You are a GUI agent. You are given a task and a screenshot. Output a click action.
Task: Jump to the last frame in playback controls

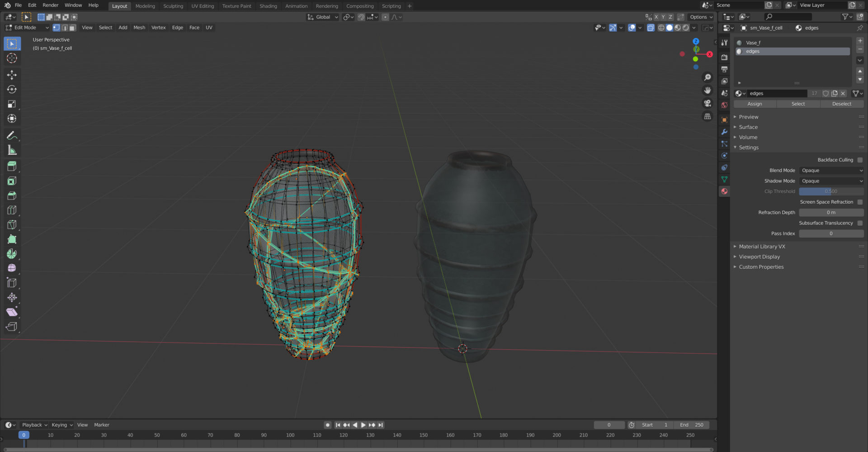(x=380, y=425)
